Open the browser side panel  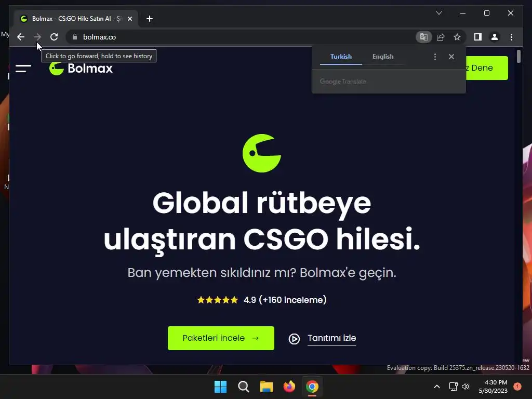pyautogui.click(x=478, y=37)
